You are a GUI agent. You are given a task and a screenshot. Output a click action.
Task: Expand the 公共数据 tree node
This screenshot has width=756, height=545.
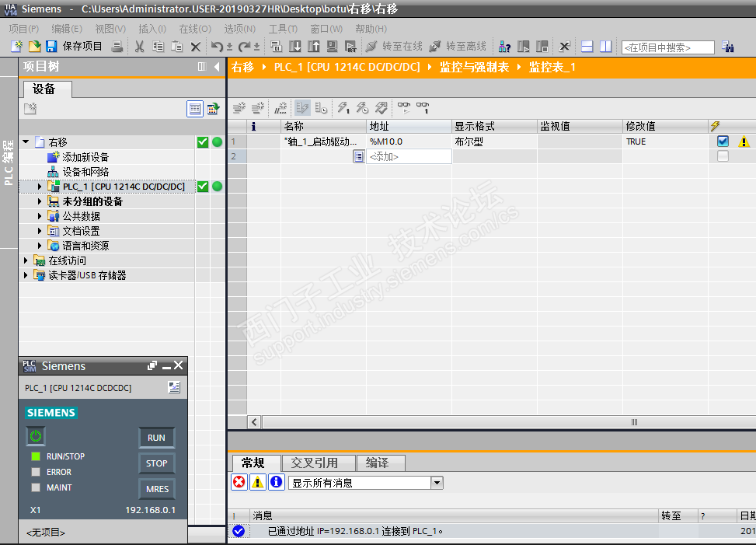(x=40, y=216)
